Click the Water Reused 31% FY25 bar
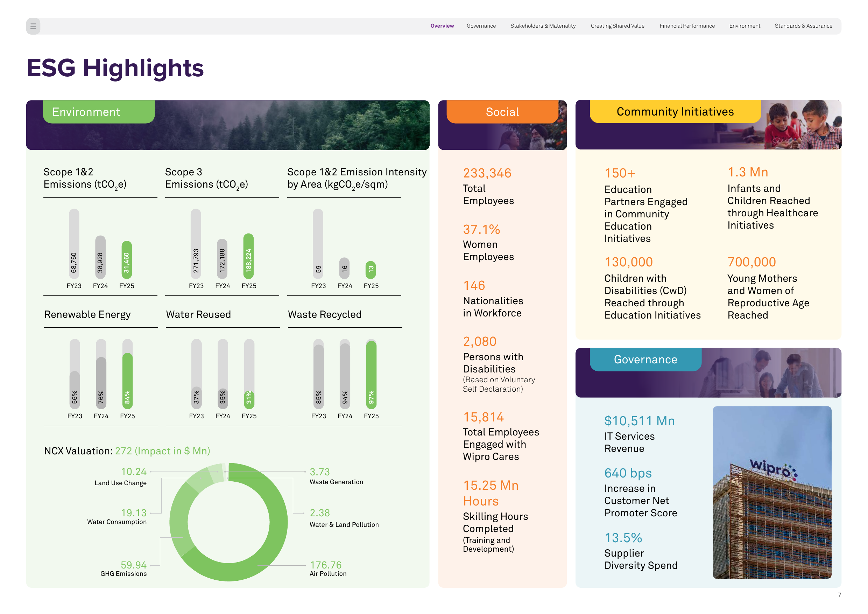This screenshot has height=614, width=868. coord(249,399)
